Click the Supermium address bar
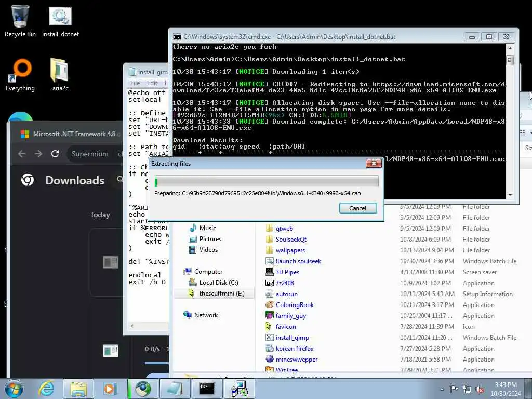Screen dimensions: 532x399 tap(95, 154)
